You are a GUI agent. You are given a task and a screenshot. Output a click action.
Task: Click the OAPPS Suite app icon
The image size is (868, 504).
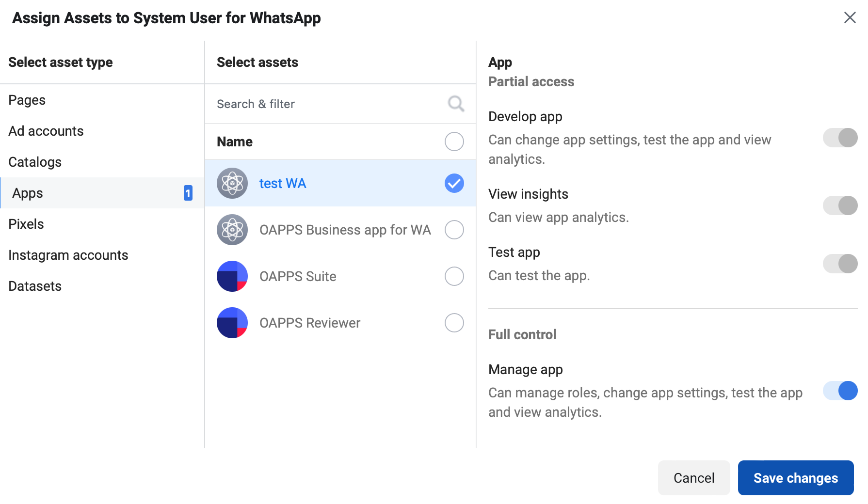[x=232, y=276]
